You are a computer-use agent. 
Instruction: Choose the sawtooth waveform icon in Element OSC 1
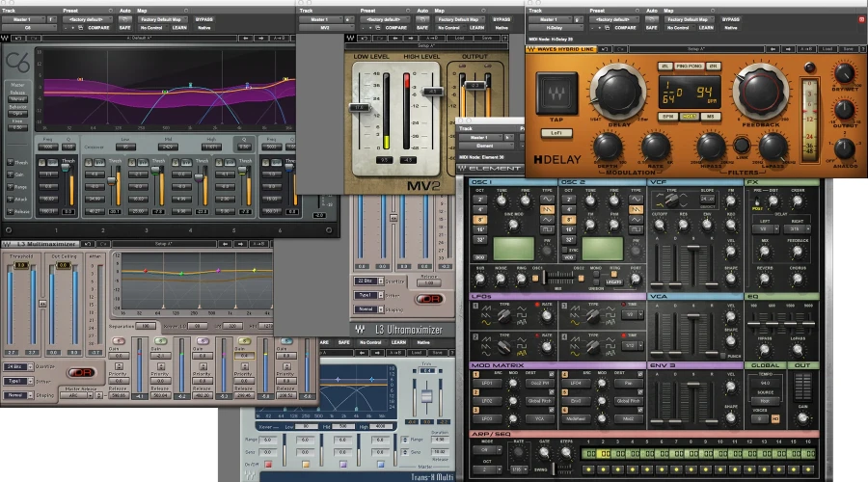(547, 210)
